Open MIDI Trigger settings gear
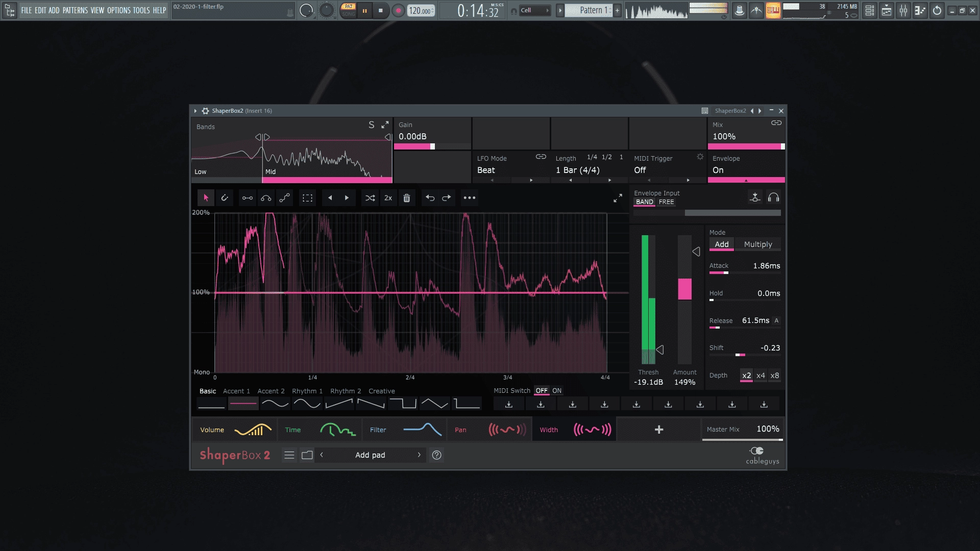 pos(700,157)
